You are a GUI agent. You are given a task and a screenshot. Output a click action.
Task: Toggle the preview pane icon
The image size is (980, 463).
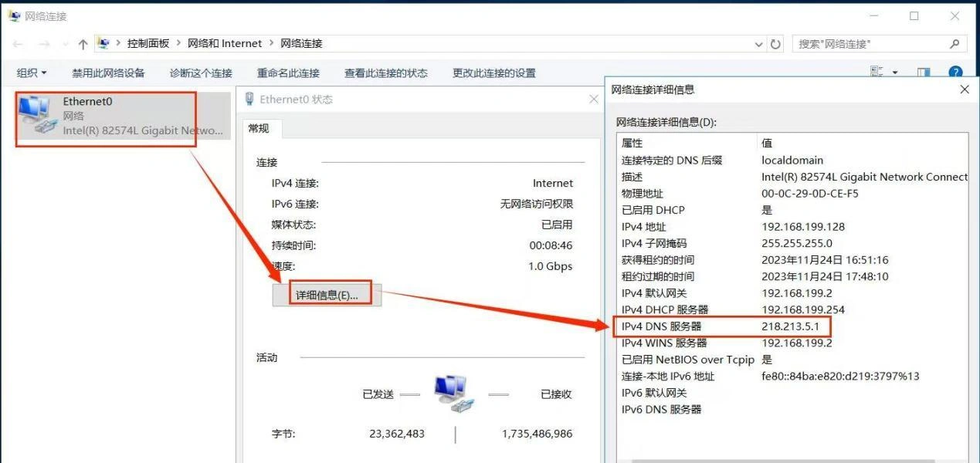click(x=924, y=73)
